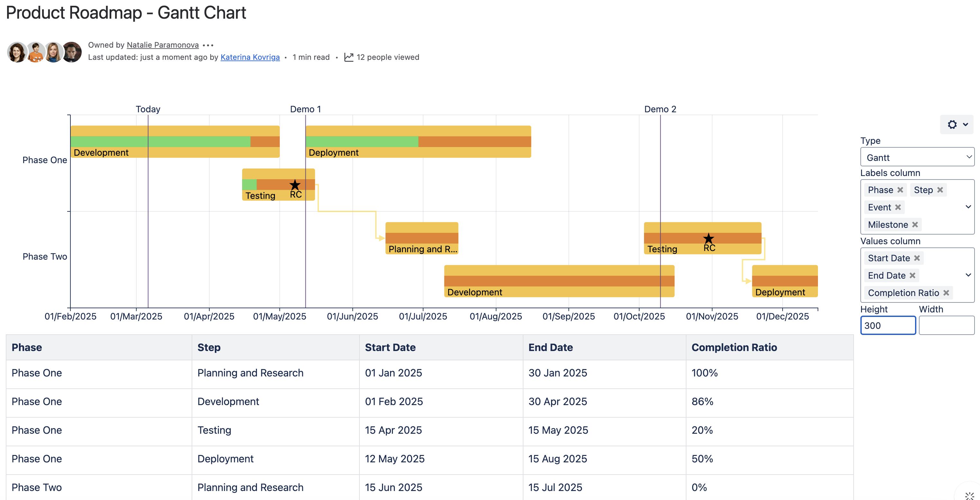Viewport: 980px width, 500px height.
Task: Remove End Date from Values column
Action: pos(912,275)
